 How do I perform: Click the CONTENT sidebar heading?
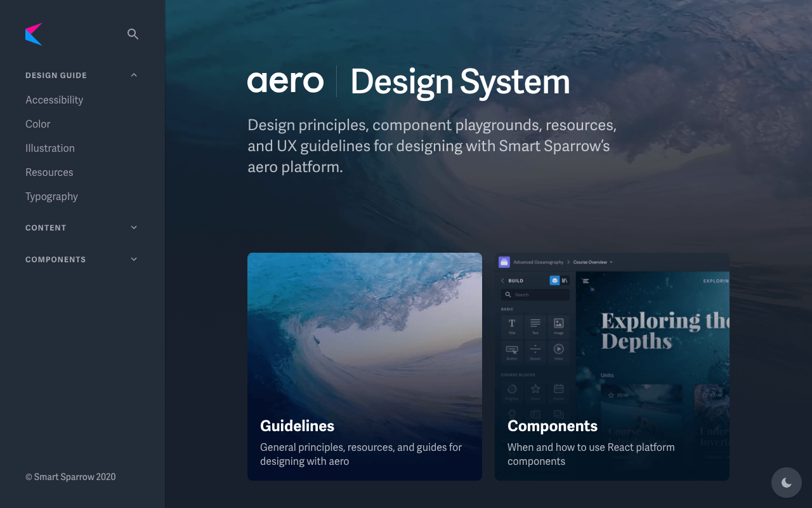(x=46, y=227)
